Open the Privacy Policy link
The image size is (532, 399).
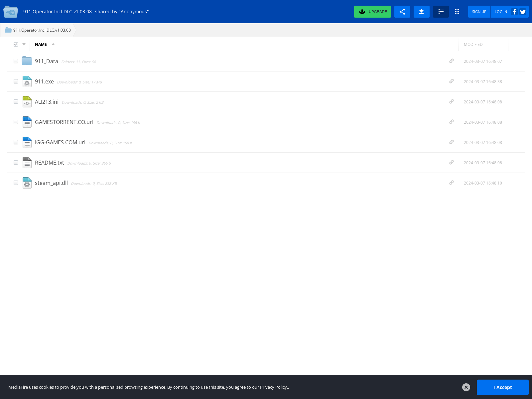coord(274,387)
